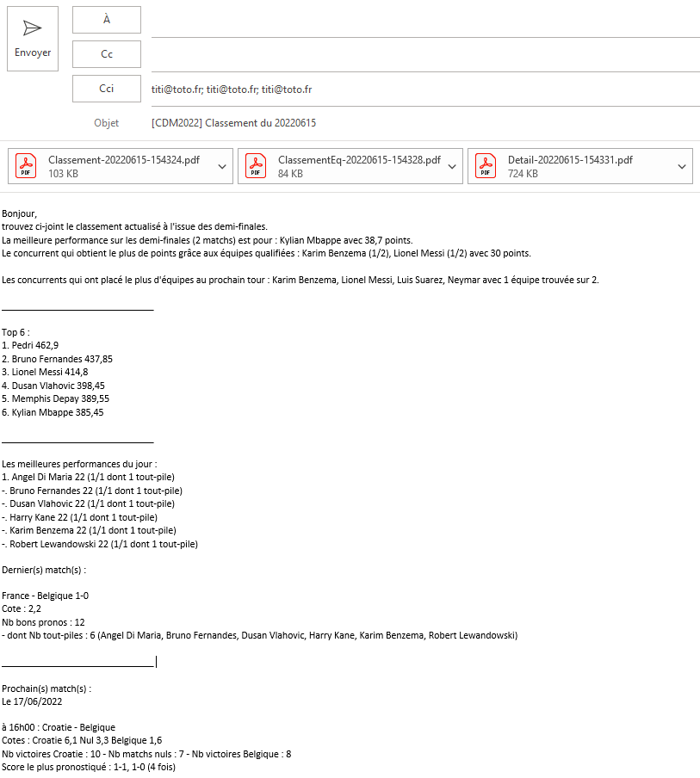700x778 pixels.
Task: Click the 'Prochain(s) match(s) :' heading
Action: (46, 688)
